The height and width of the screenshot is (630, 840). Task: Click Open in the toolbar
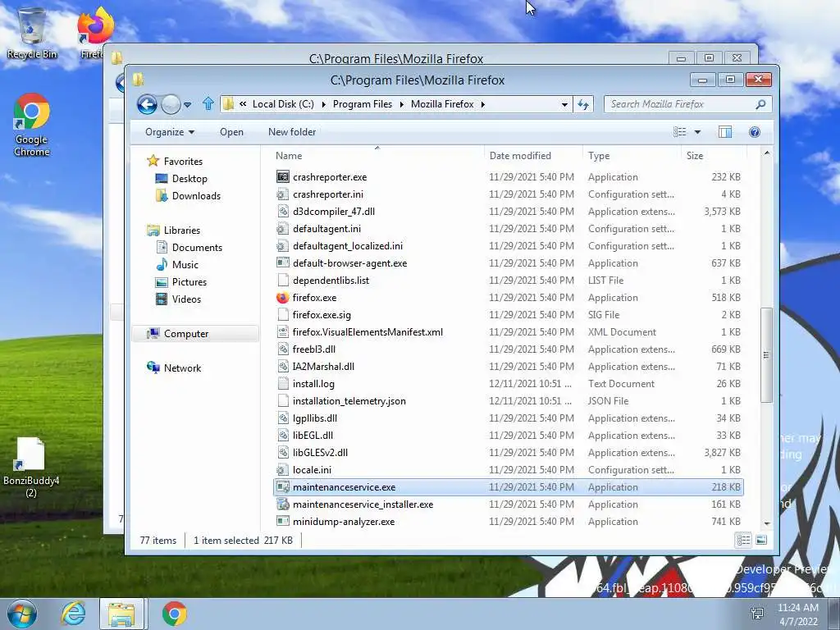coord(231,132)
